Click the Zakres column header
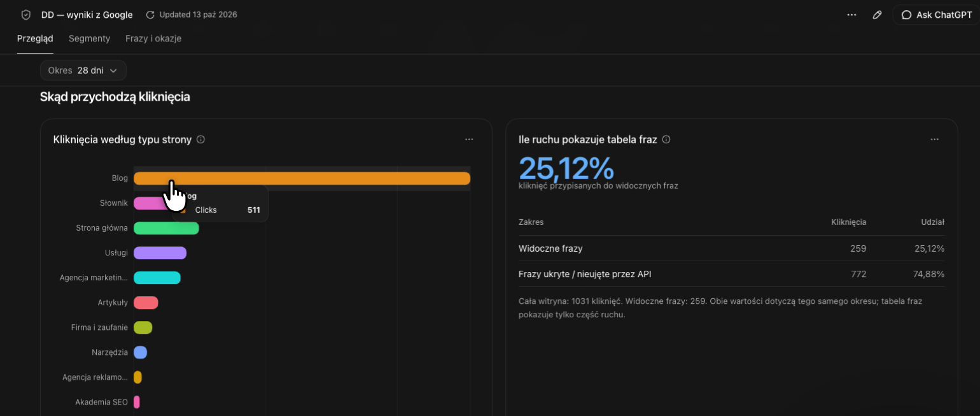980x416 pixels. click(x=531, y=222)
